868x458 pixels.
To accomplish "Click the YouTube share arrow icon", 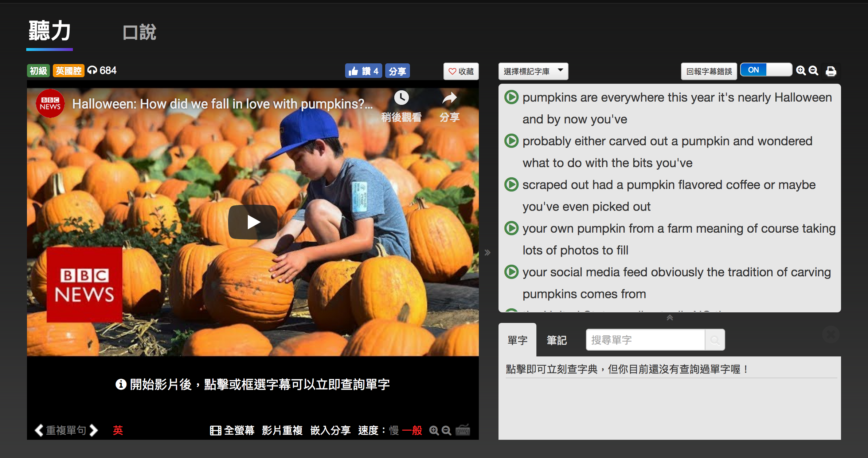I will tap(449, 98).
